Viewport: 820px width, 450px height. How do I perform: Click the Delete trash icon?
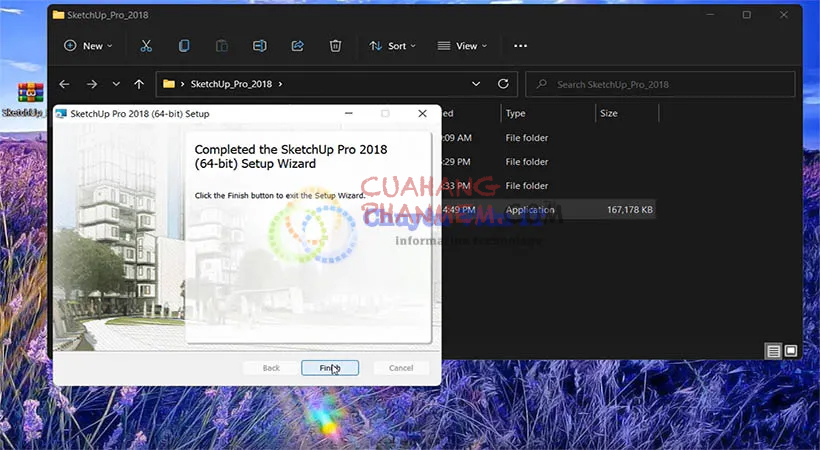(335, 46)
